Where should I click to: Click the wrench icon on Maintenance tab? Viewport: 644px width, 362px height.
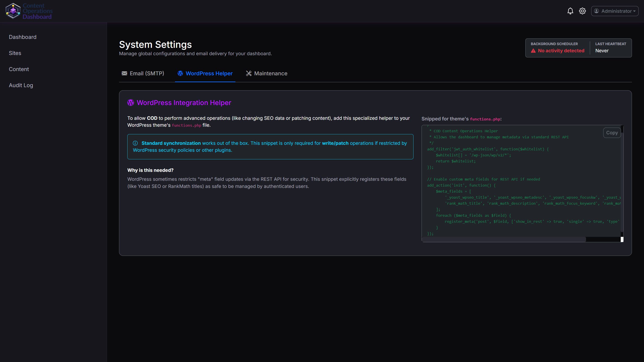pyautogui.click(x=249, y=73)
